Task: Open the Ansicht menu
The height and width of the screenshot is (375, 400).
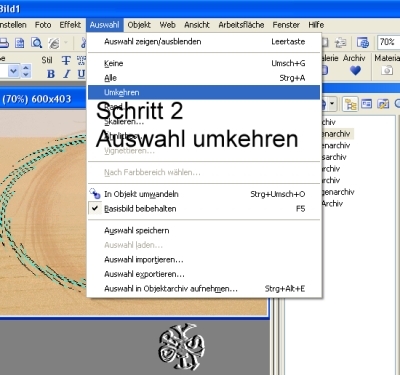Action: click(x=197, y=25)
